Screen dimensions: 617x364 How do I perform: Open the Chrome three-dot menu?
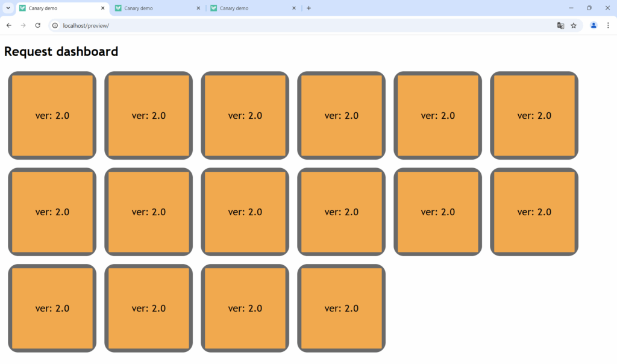[608, 25]
